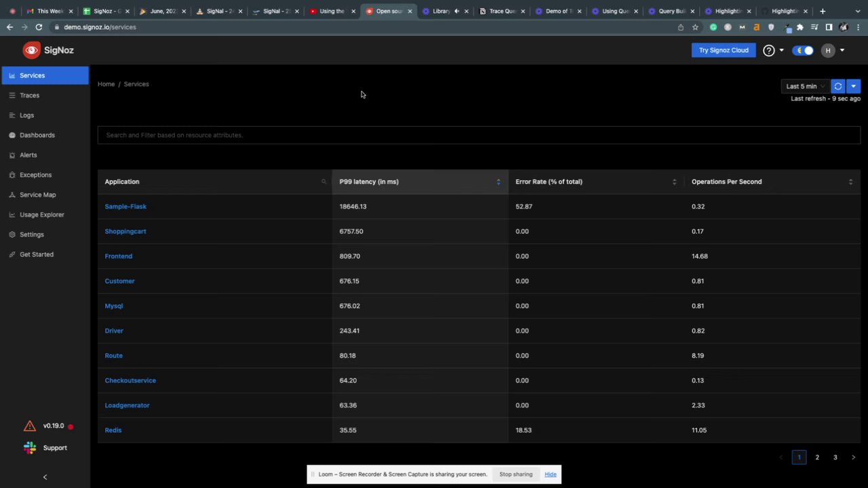Sort by Operations Per Second arrows
Viewport: 868px width, 488px height.
pos(850,182)
